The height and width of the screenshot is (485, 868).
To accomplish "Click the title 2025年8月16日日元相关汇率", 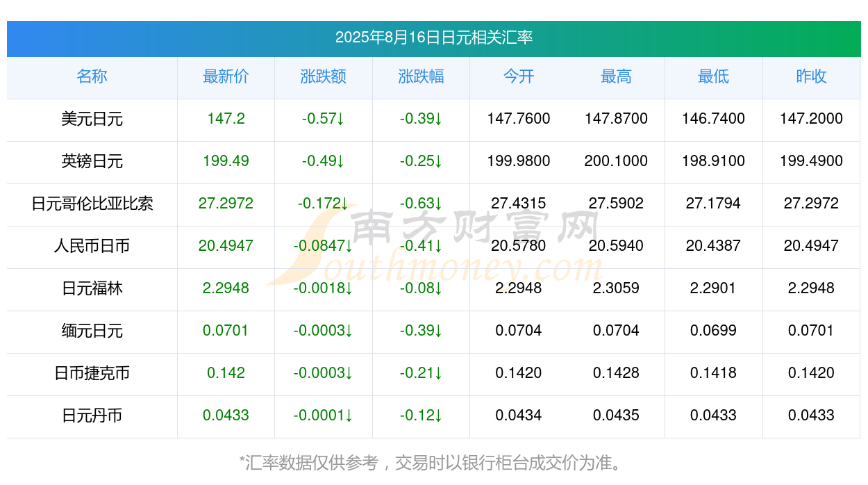I will coord(434,38).
